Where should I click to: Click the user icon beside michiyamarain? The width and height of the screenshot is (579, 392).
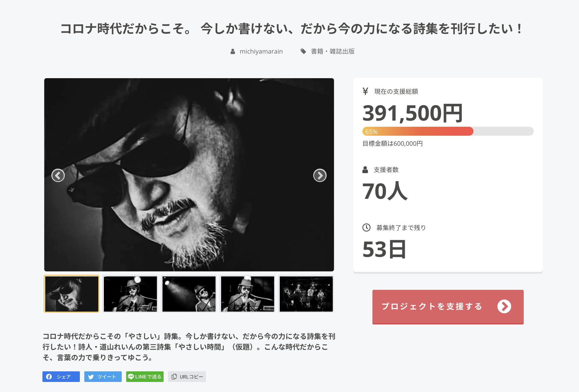coord(233,51)
